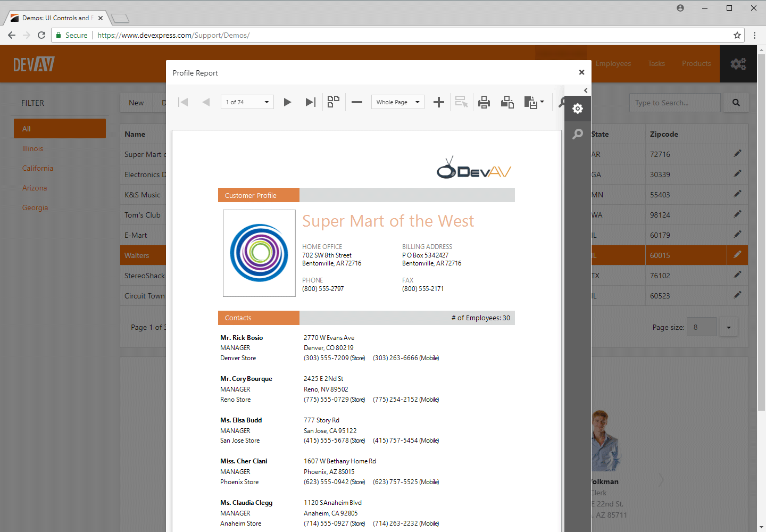Open the Products navigation menu
The width and height of the screenshot is (766, 532).
[696, 63]
